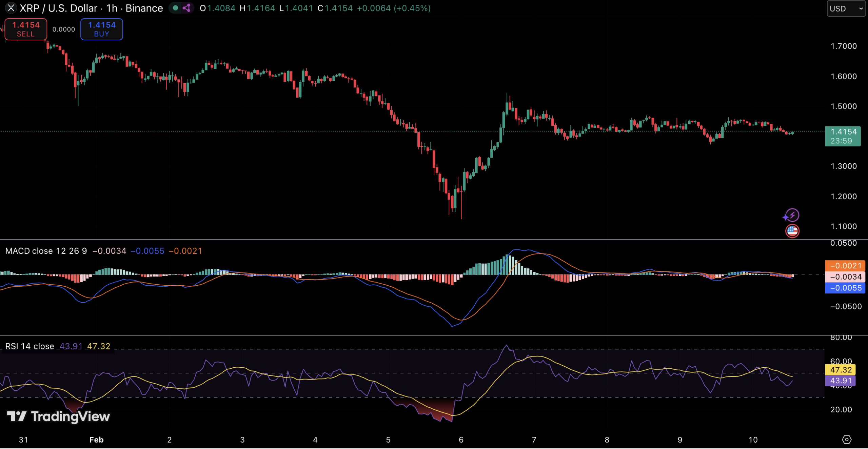
Task: Click the Feb label on the time axis
Action: (96, 440)
